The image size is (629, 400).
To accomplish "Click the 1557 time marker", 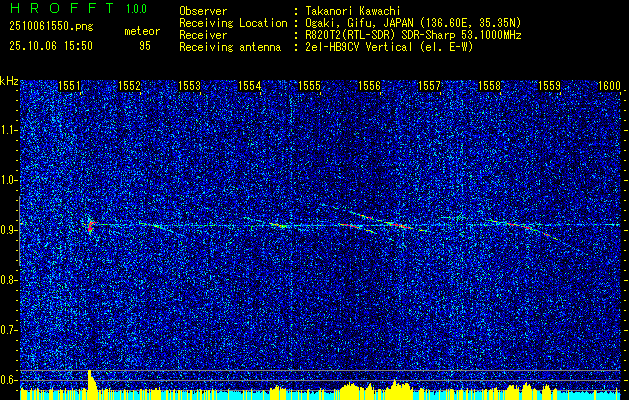I will (430, 86).
